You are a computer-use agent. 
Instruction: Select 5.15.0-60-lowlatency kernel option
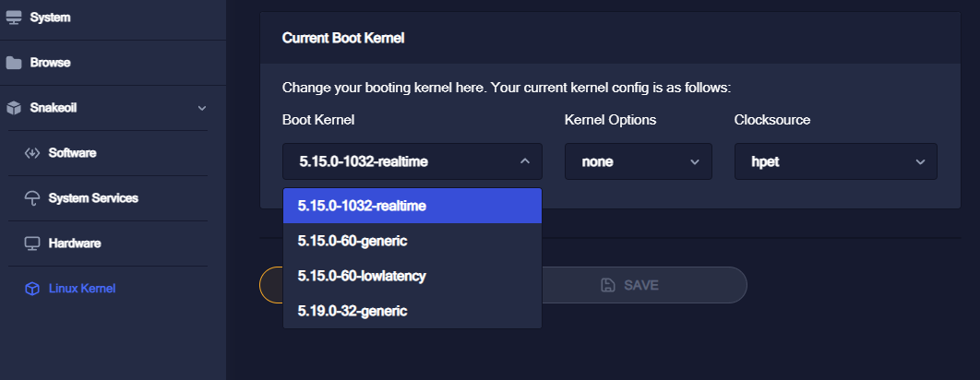tap(412, 276)
